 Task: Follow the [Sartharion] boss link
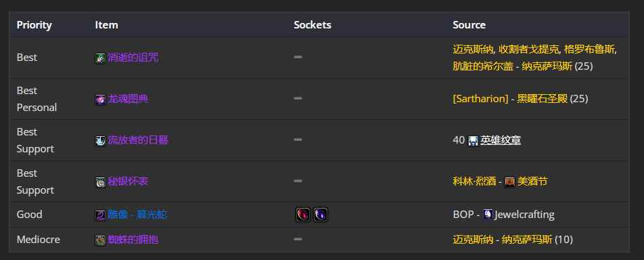click(x=480, y=99)
